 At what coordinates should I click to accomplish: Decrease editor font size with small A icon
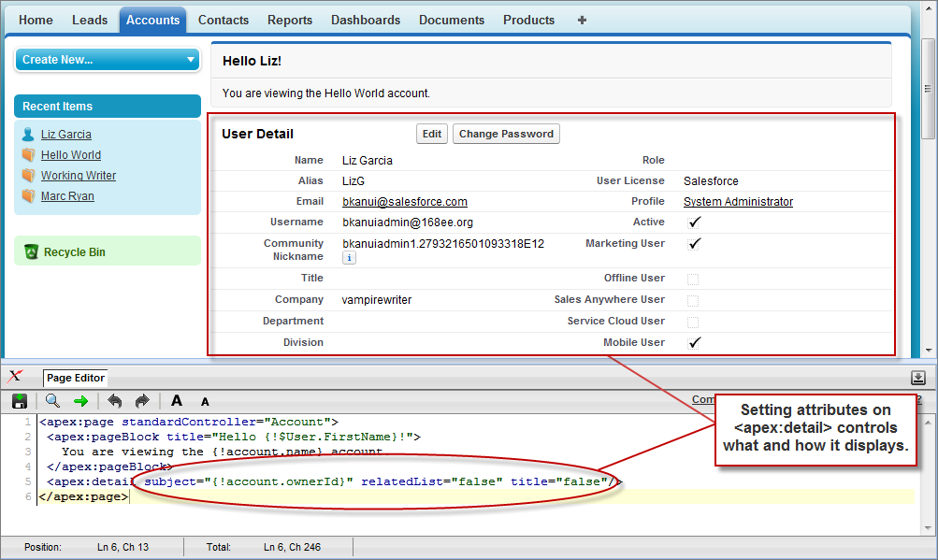pyautogui.click(x=204, y=400)
